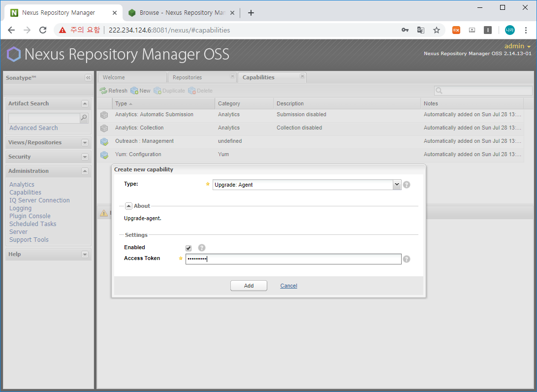The image size is (537, 392).
Task: Click the Refresh capabilities icon
Action: [103, 91]
